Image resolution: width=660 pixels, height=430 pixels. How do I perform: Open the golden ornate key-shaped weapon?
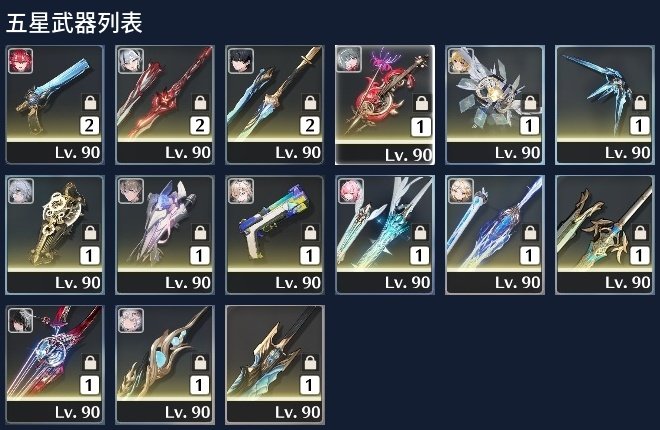click(55, 235)
